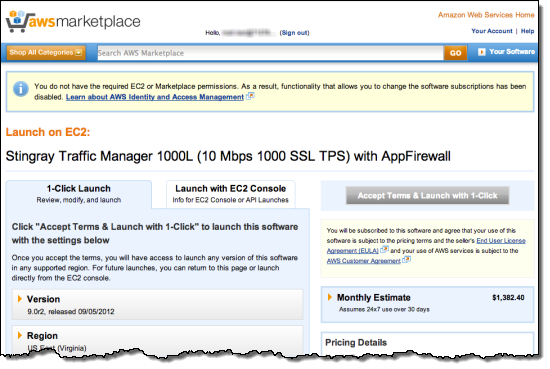
Task: Open Learn about AWS Identity and Access Management
Action: click(155, 97)
